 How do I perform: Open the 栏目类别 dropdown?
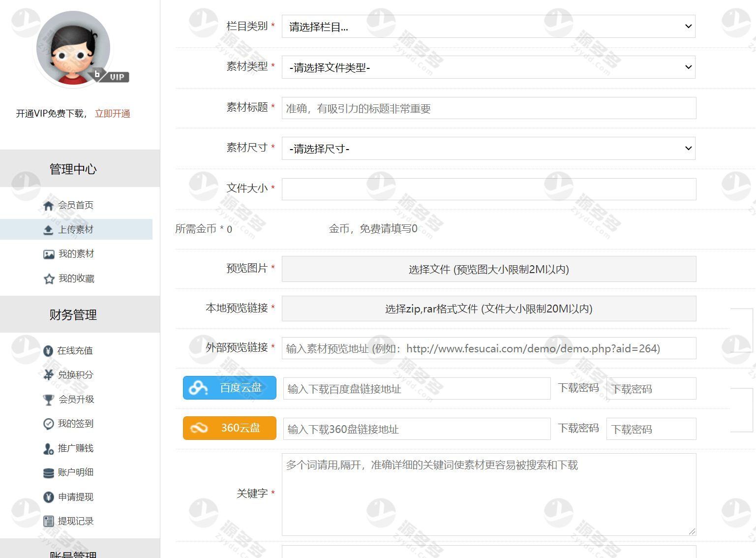[x=488, y=27]
